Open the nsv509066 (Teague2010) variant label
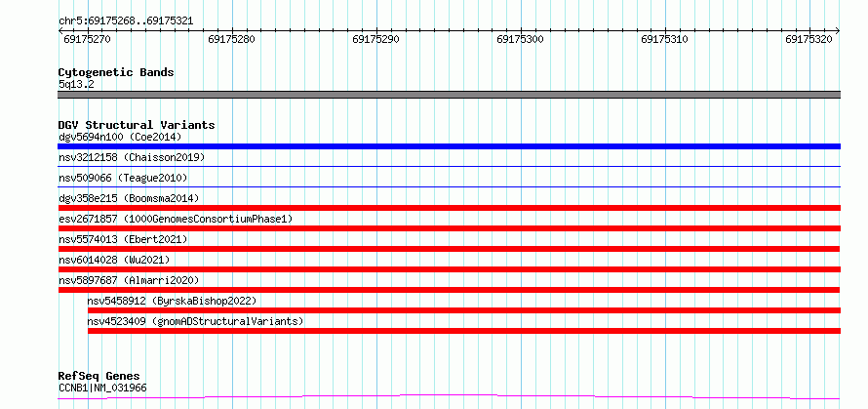The height and width of the screenshot is (409, 868). 123,178
